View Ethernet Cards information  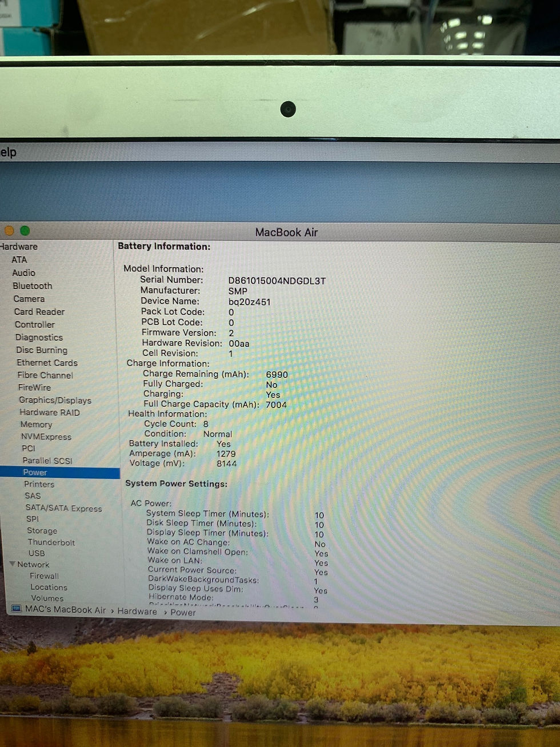(46, 362)
